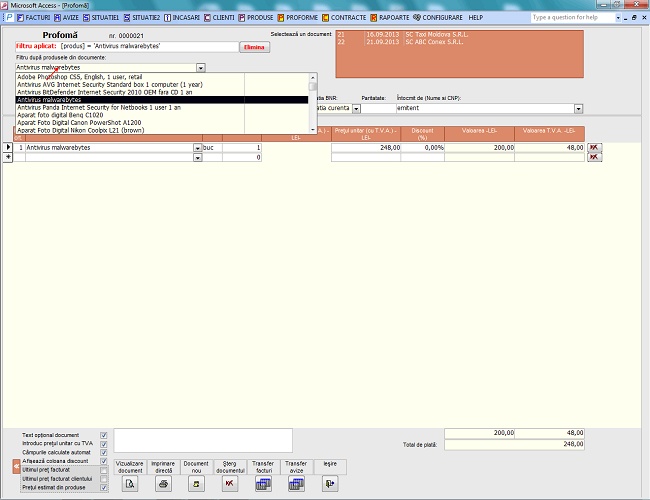Select Antivirus Panda Internet Security for Netbooks

162,107
